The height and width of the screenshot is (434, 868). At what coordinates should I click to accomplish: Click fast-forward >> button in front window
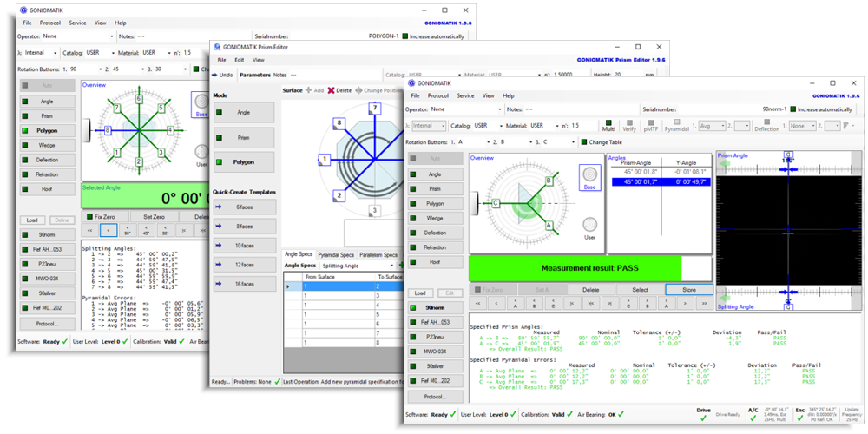point(704,303)
